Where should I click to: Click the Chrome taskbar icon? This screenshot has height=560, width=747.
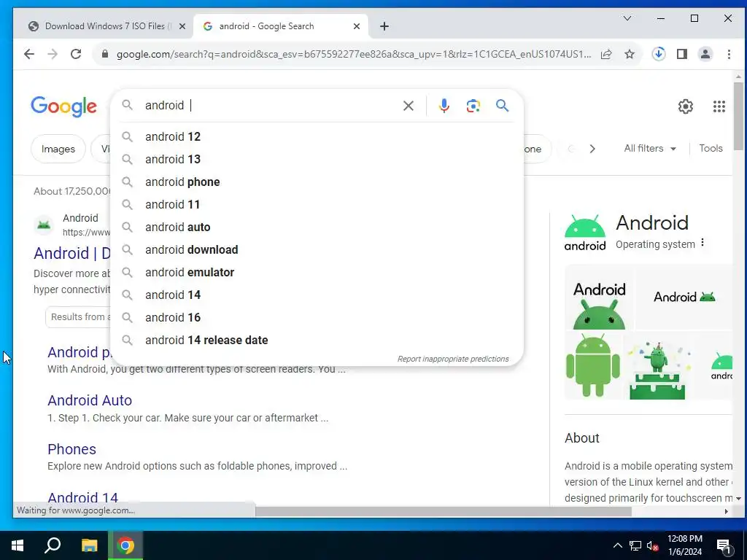click(x=125, y=545)
